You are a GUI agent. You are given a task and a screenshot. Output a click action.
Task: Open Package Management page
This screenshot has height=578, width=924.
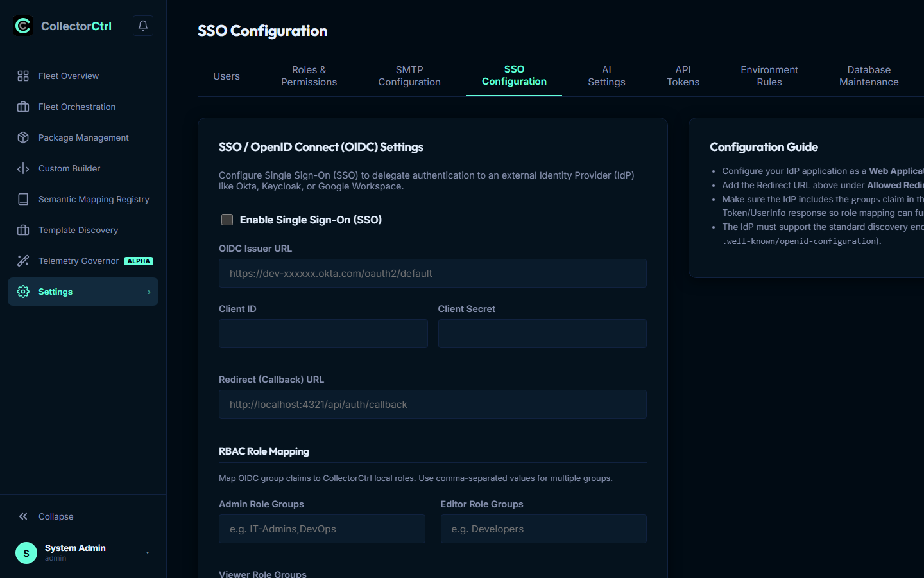pyautogui.click(x=83, y=137)
